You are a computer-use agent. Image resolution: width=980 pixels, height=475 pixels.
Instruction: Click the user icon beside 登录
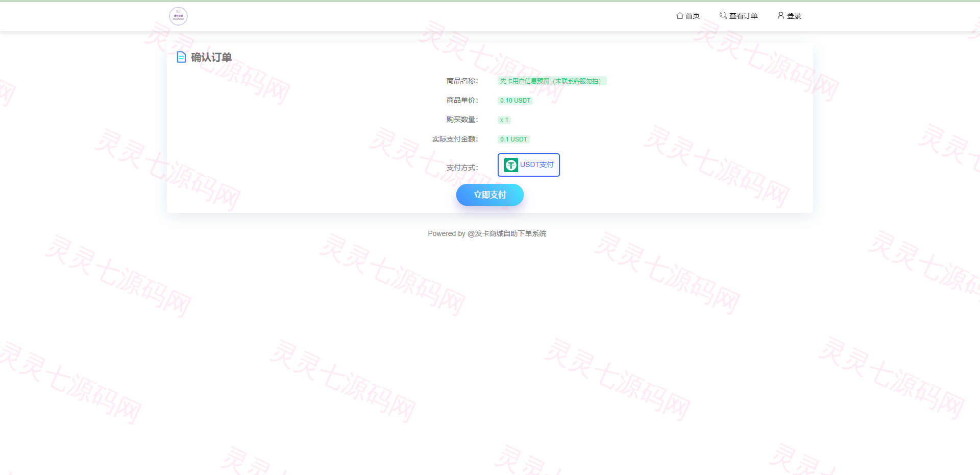[781, 15]
